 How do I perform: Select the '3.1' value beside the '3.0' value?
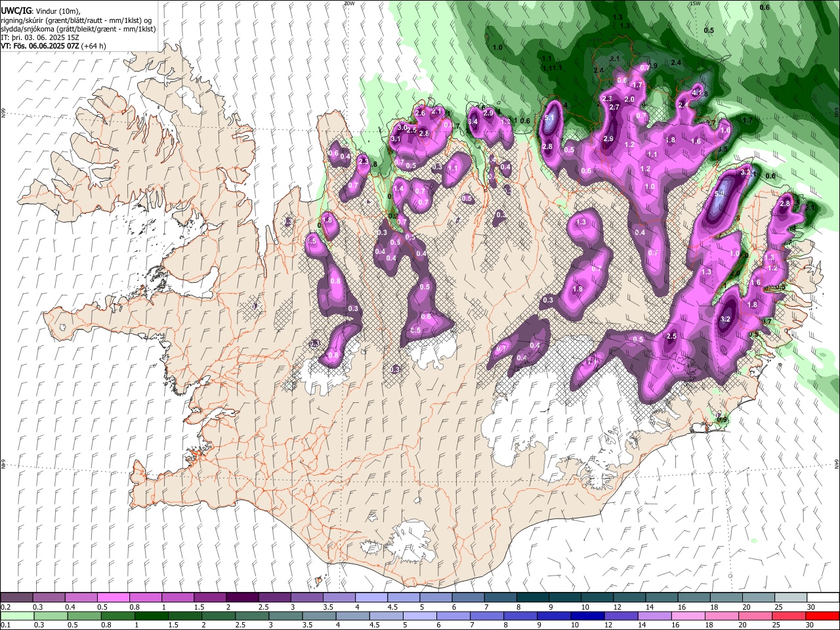[396, 139]
